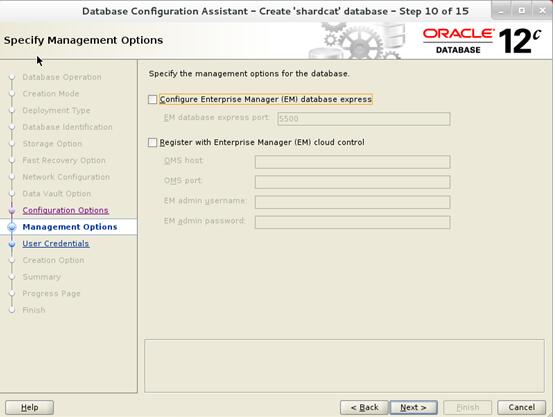555x417 pixels.
Task: Click the Summary step label
Action: pos(41,277)
